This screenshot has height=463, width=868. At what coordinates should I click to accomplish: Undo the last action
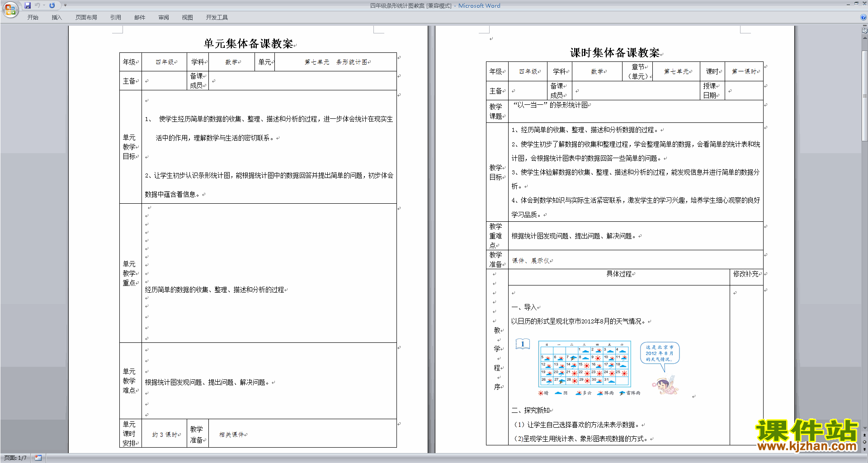[38, 5]
